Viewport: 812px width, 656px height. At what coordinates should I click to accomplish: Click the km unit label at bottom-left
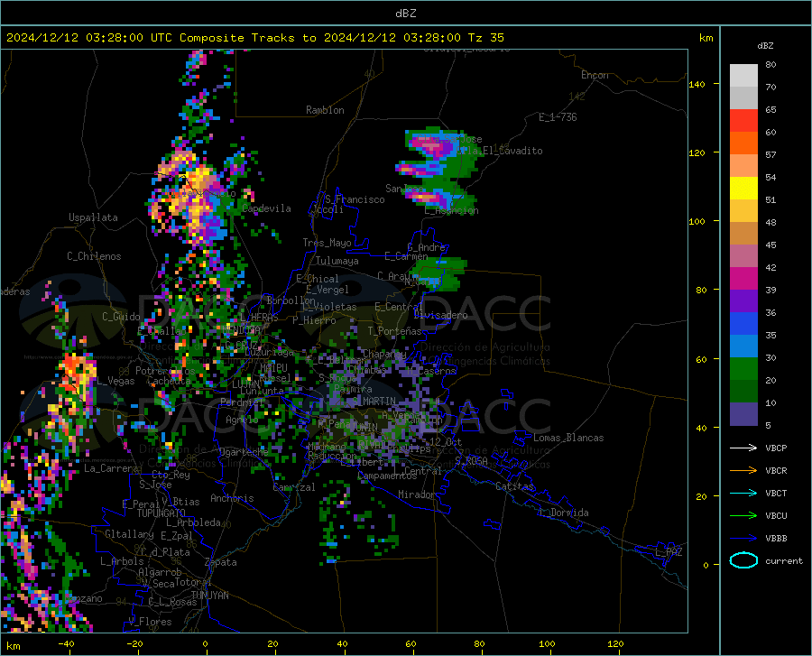tap(13, 646)
